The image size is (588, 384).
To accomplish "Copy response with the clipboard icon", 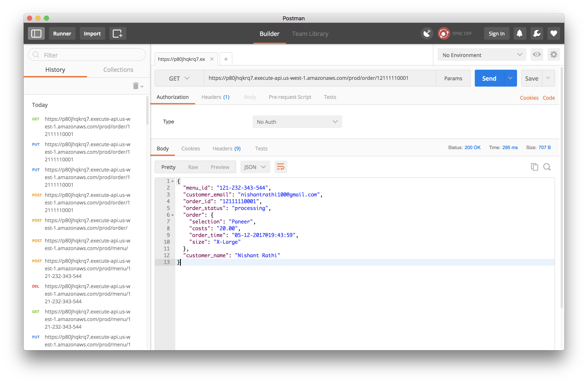I will [x=534, y=167].
